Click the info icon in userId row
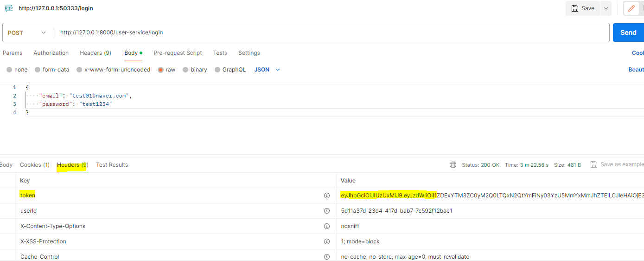644x261 pixels. point(327,211)
